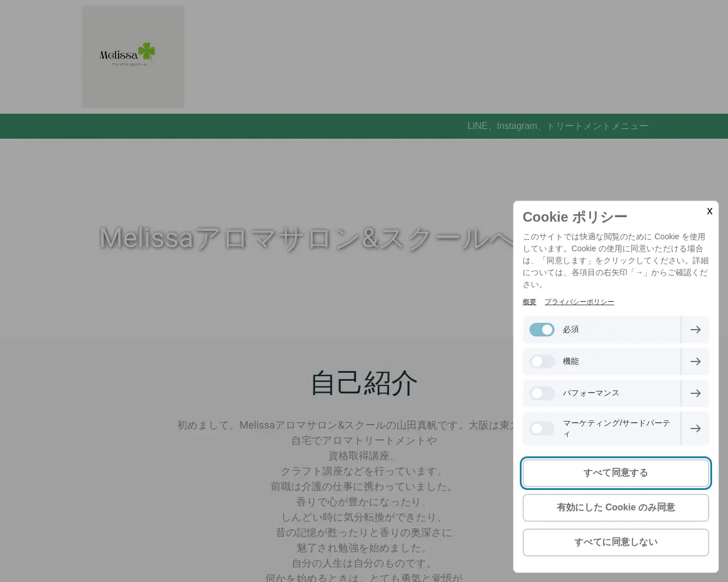Open the トリートメントメニュー navigation item

pos(597,126)
